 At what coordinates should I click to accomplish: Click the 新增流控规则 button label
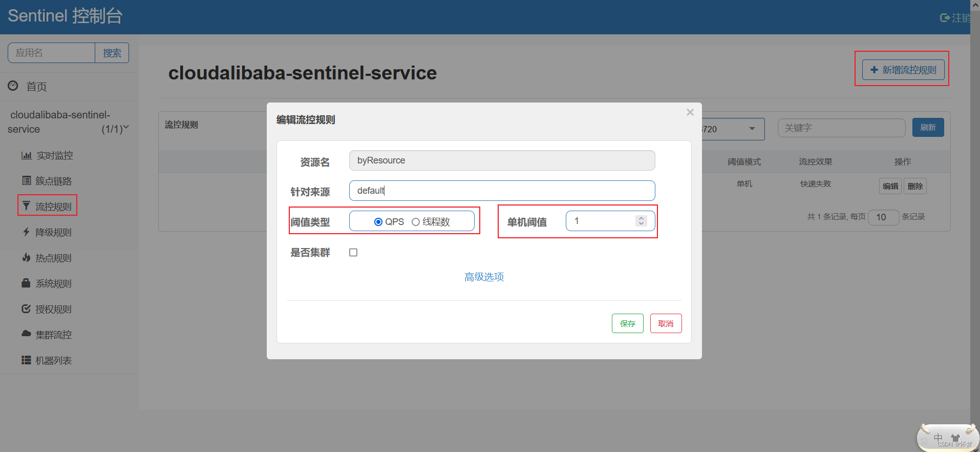(909, 70)
